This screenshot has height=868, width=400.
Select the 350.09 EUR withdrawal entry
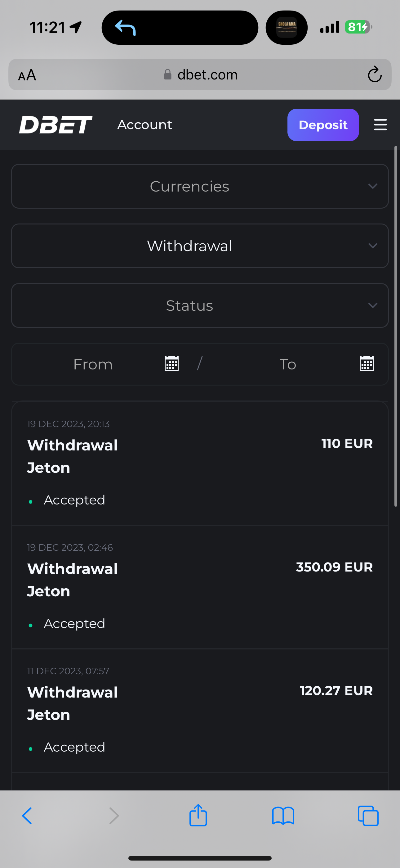(x=200, y=587)
